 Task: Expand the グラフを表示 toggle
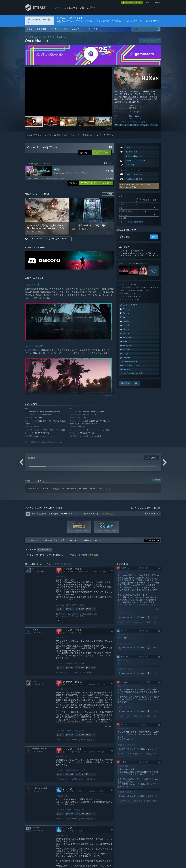point(152,540)
